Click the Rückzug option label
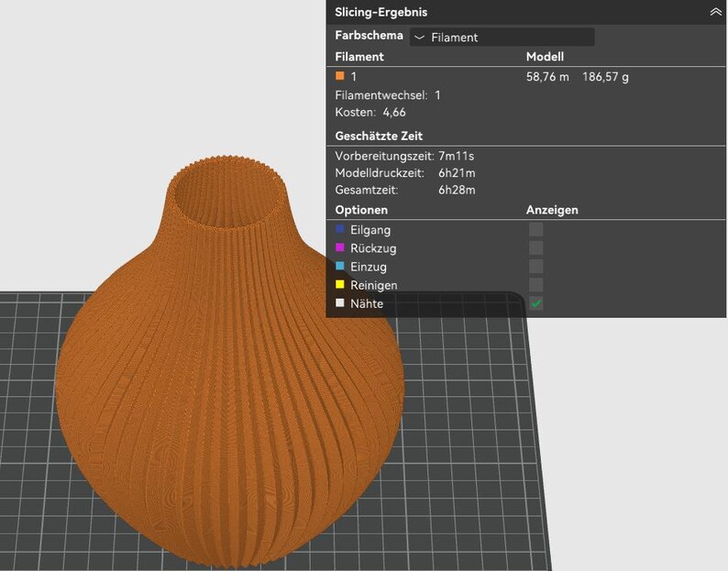 pos(373,248)
